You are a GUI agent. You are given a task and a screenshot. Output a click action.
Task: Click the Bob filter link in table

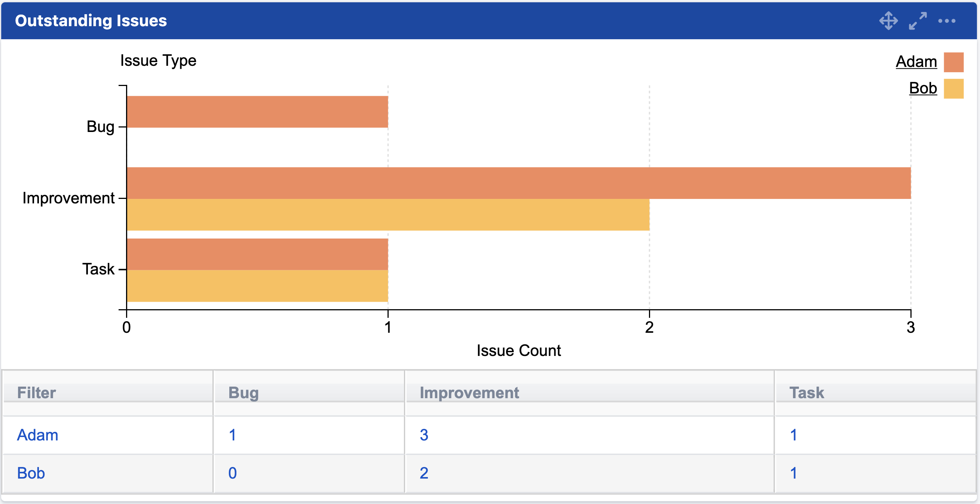tap(31, 473)
